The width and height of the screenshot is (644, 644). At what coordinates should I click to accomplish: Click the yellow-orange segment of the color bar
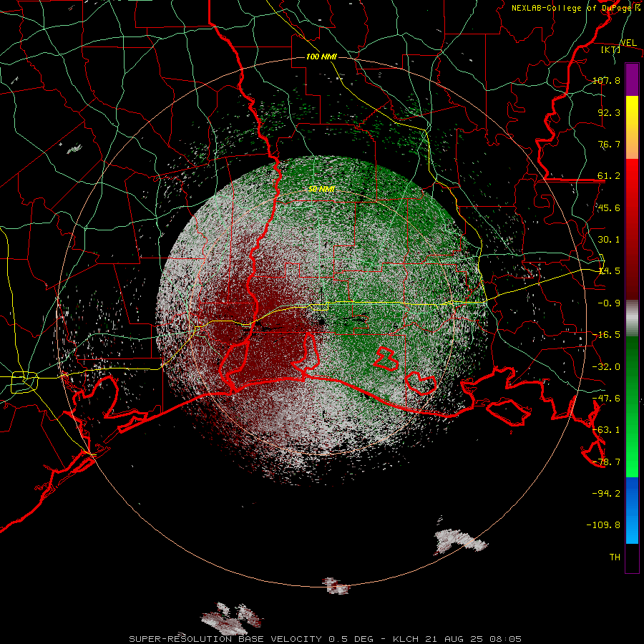pyautogui.click(x=632, y=127)
